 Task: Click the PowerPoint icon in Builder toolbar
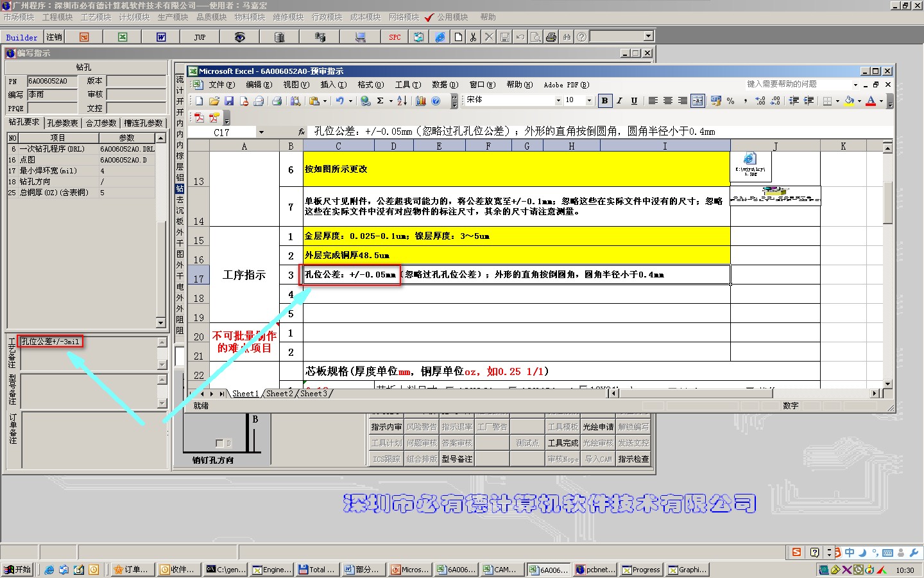point(84,37)
